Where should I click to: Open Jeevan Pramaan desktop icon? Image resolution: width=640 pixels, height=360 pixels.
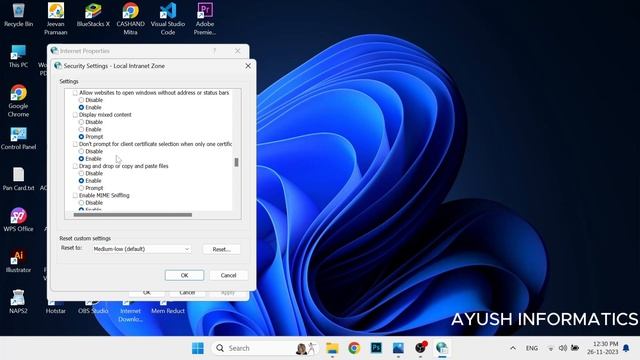56,19
